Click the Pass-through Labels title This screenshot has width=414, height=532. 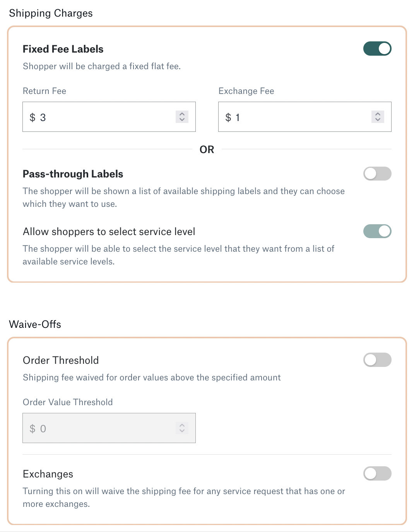tap(73, 174)
